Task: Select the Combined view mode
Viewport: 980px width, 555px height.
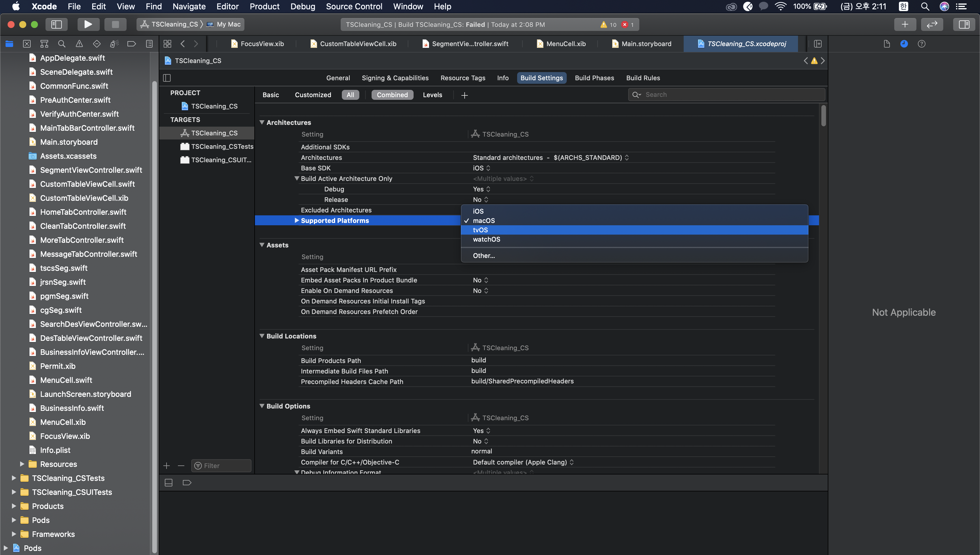Action: (x=392, y=95)
